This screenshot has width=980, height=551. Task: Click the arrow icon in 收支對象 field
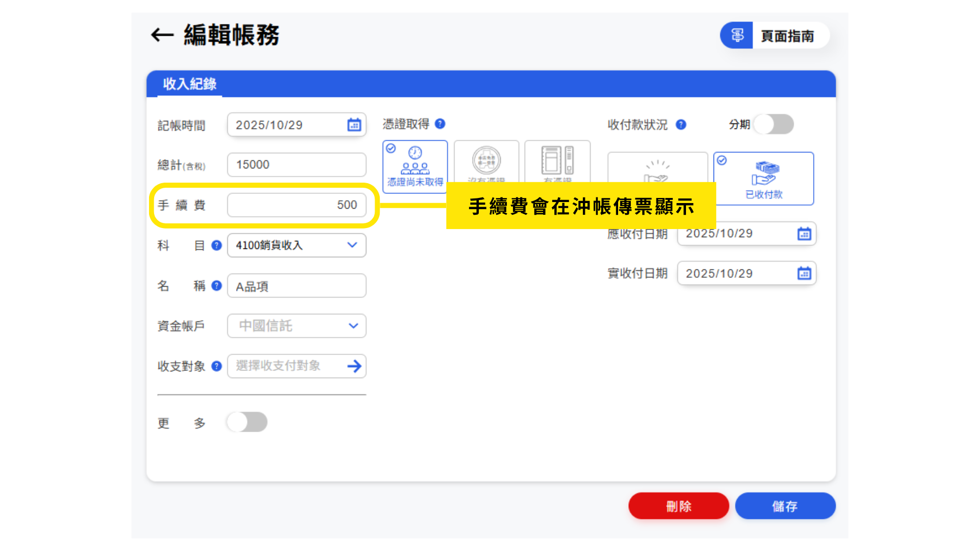354,366
